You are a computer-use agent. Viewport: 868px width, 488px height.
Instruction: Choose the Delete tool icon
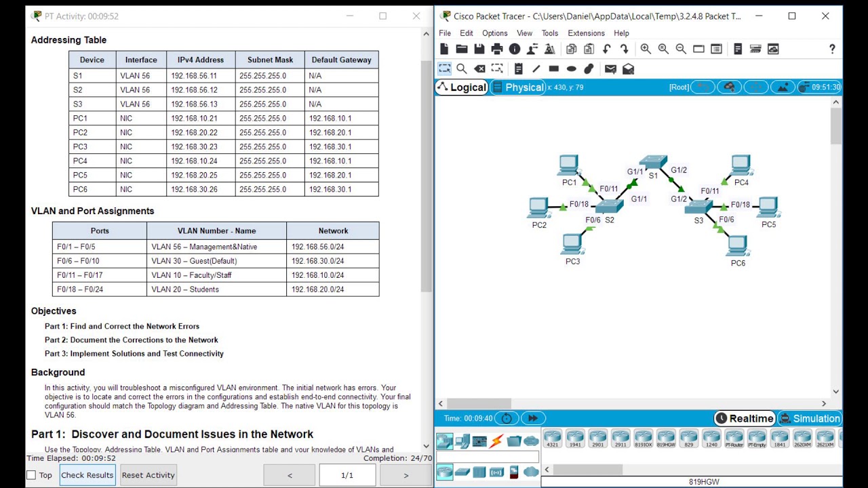[479, 68]
